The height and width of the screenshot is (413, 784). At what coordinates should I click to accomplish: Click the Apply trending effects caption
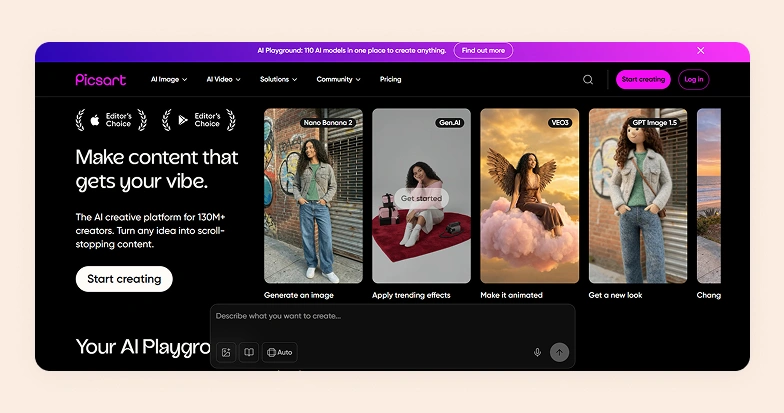click(411, 295)
